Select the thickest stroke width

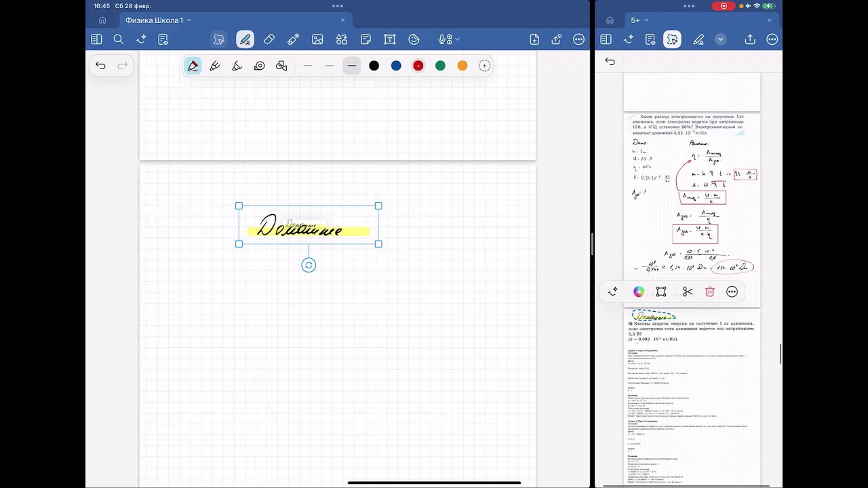click(351, 66)
